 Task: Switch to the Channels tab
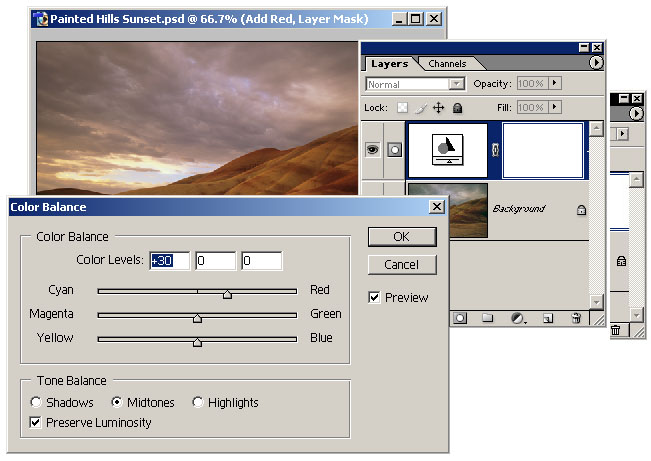pos(447,64)
